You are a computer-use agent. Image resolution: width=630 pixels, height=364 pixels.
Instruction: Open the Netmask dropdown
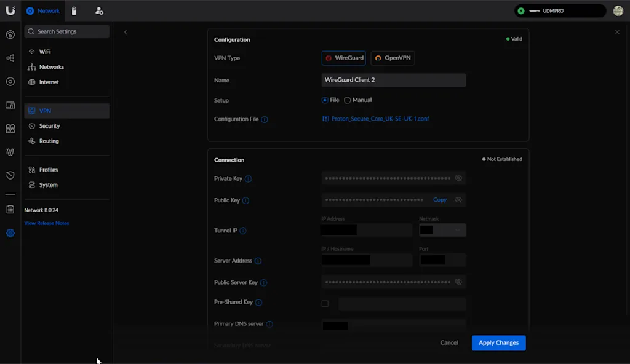pyautogui.click(x=442, y=230)
